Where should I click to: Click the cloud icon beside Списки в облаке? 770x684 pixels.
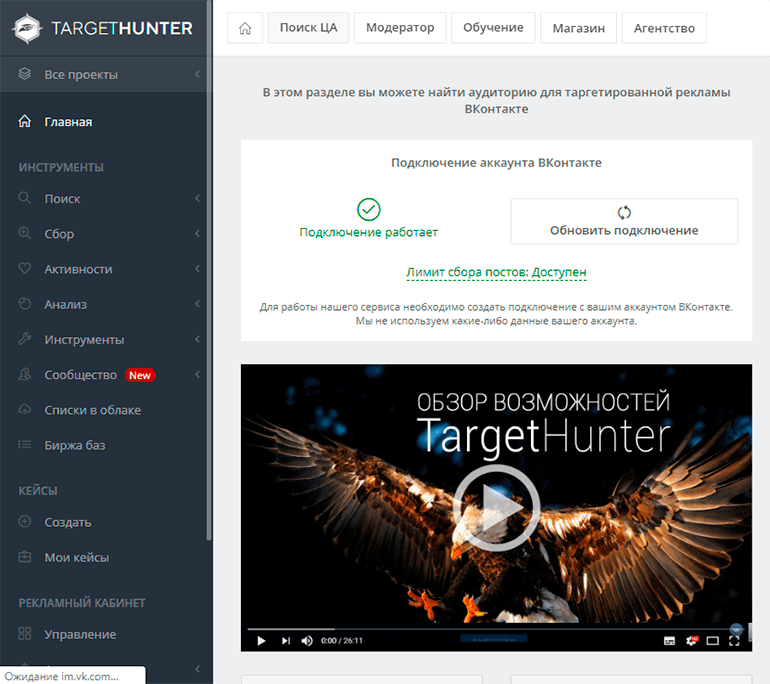point(25,410)
